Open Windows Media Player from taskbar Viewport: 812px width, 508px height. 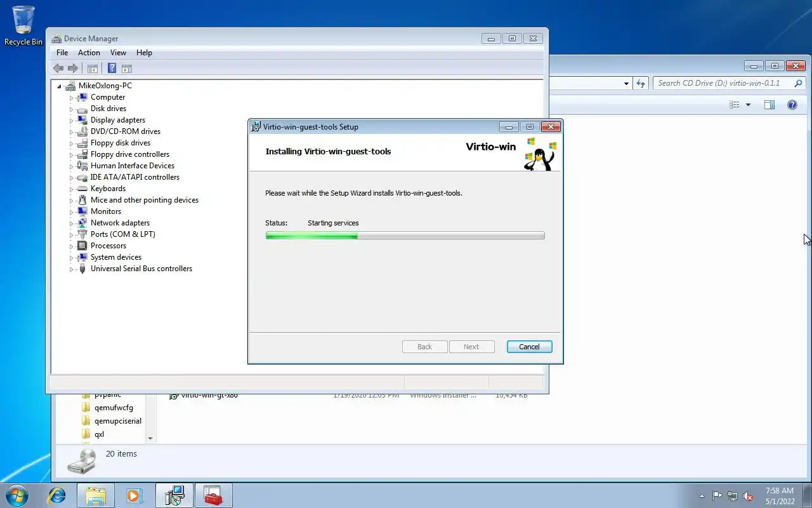click(x=134, y=495)
